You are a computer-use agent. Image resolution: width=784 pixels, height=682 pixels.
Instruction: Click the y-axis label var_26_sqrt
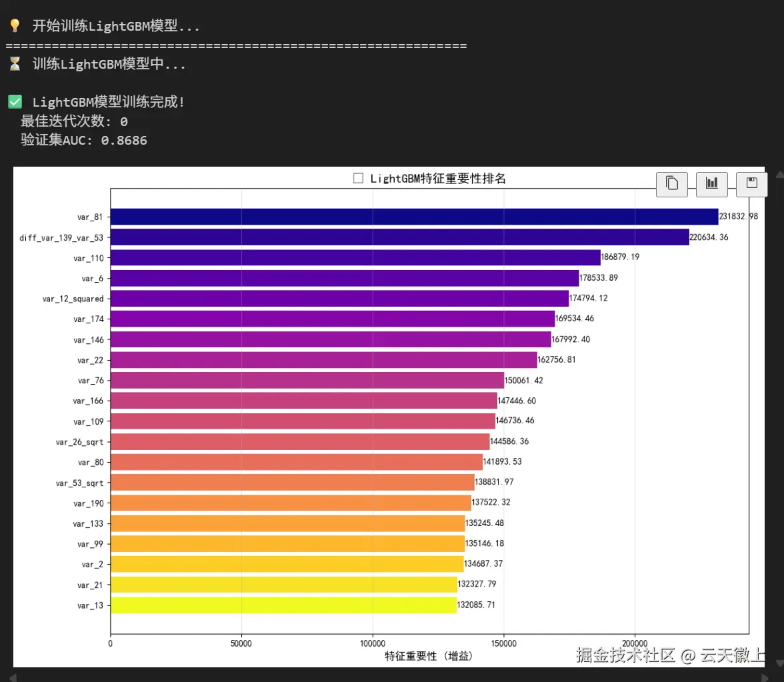tap(79, 442)
